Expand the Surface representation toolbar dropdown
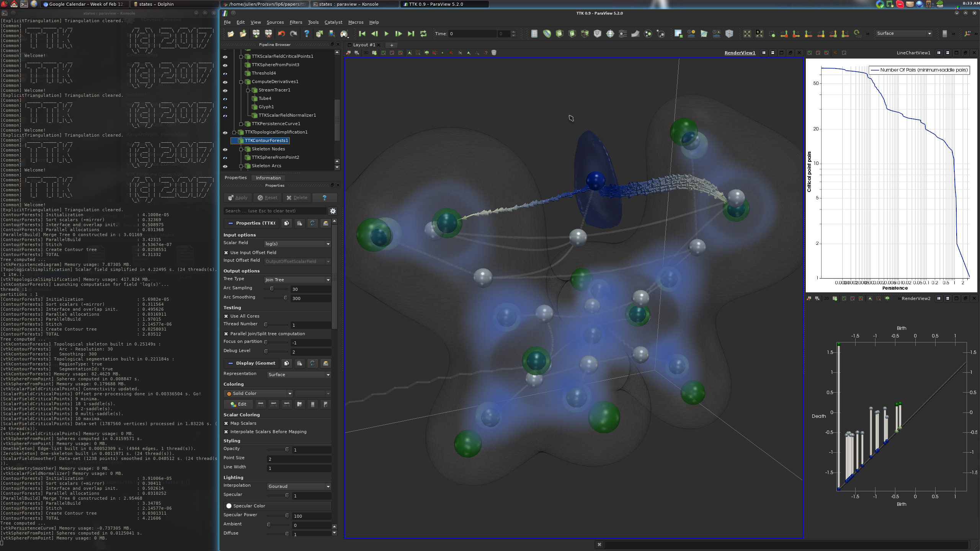This screenshot has height=551, width=980. (904, 34)
